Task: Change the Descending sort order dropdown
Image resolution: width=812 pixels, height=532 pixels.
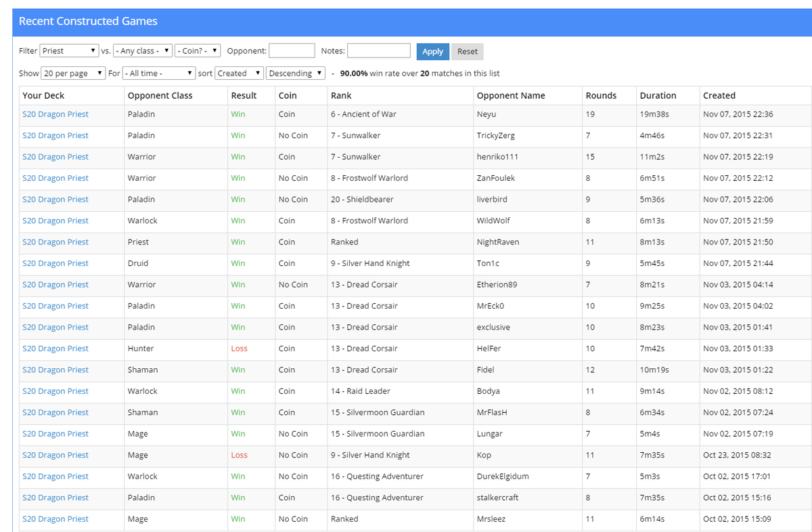Action: coord(296,73)
